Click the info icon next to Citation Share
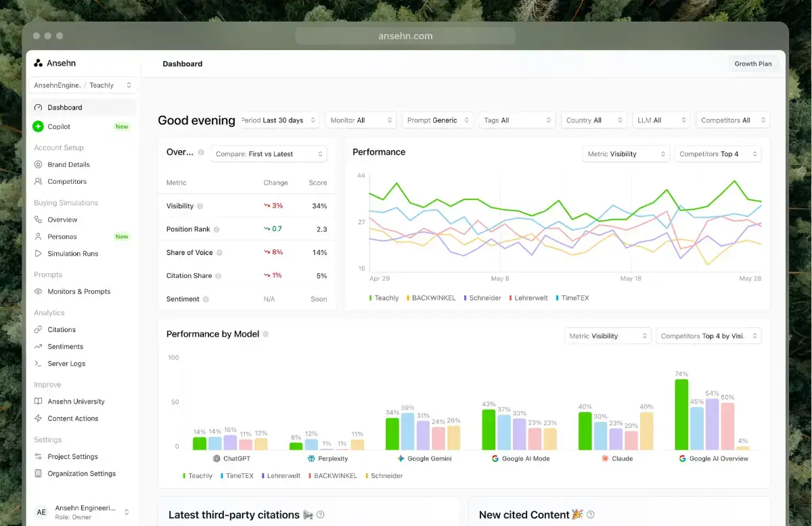The height and width of the screenshot is (526, 812). click(218, 276)
